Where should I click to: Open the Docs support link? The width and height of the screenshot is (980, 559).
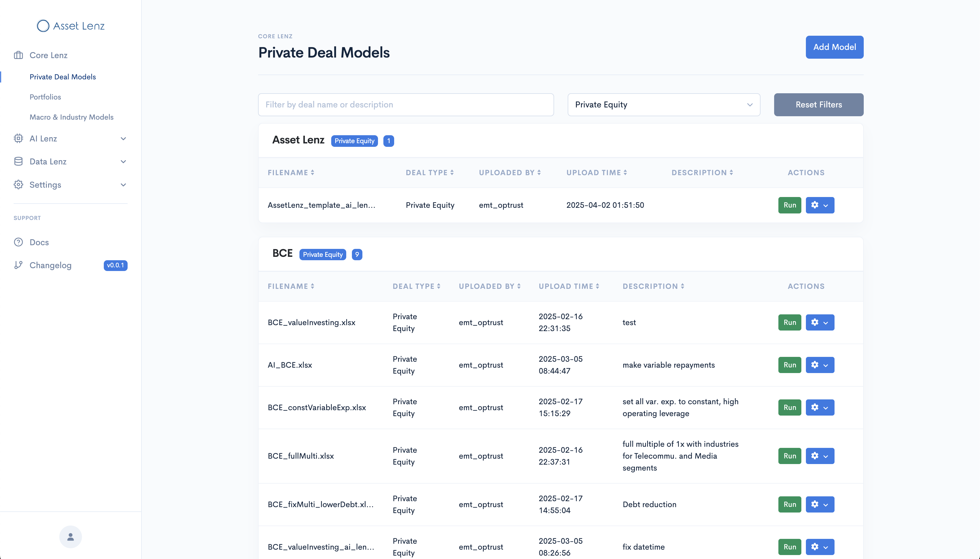pyautogui.click(x=39, y=242)
